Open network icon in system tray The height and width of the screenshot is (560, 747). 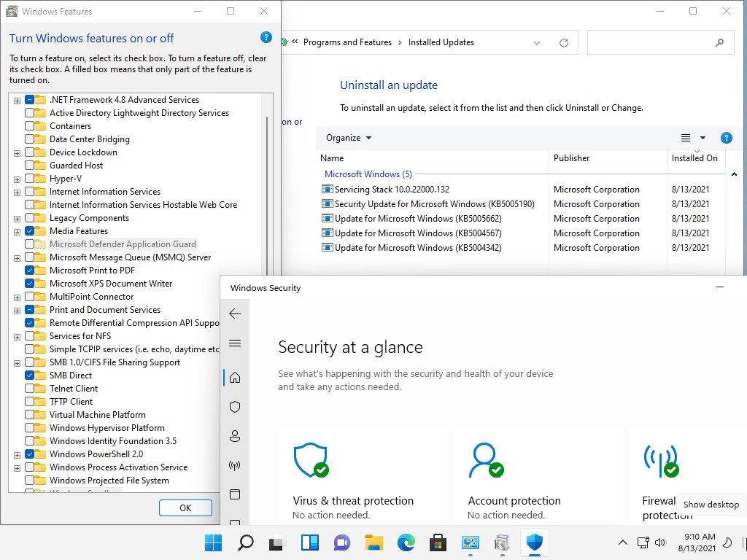pos(643,542)
